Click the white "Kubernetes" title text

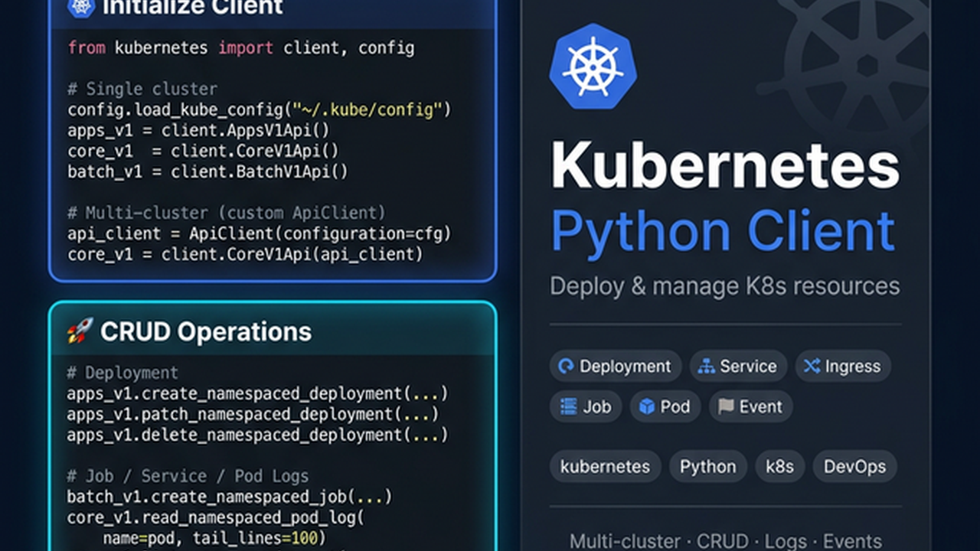724,166
